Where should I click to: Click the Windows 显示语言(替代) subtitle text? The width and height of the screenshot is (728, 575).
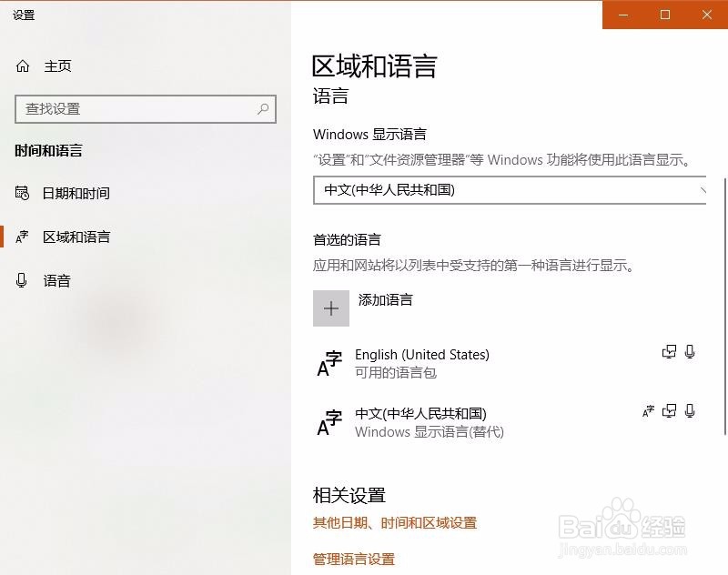coord(430,432)
